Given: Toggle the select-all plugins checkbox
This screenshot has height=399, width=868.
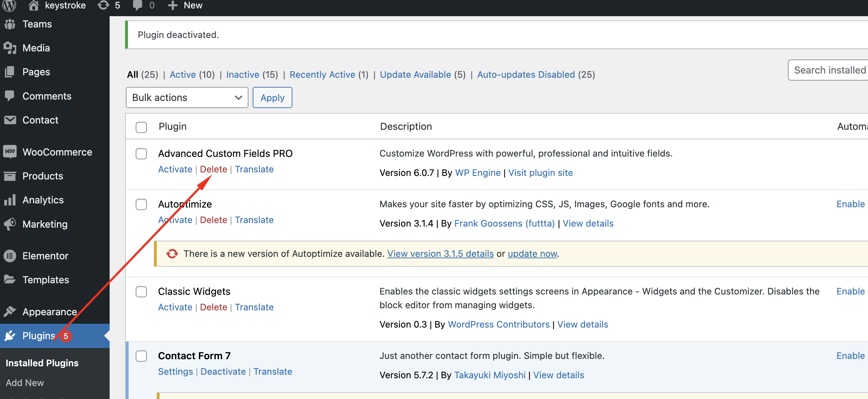Looking at the screenshot, I should (141, 127).
